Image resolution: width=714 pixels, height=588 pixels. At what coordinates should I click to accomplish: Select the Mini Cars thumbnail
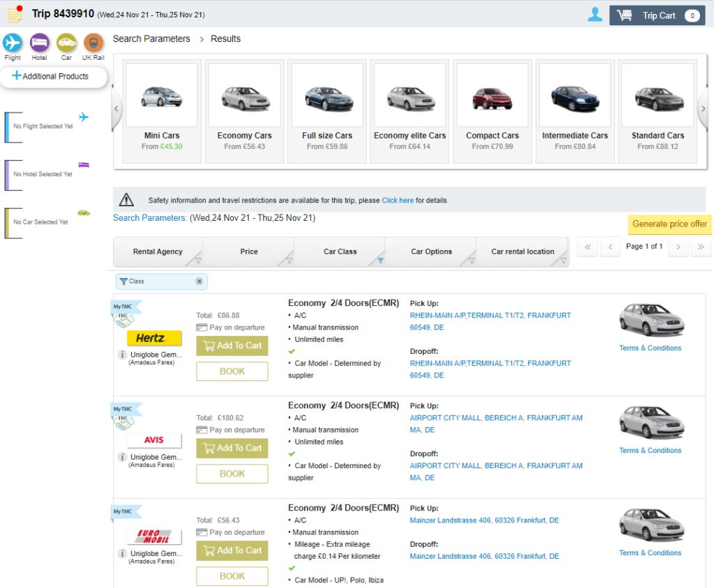pyautogui.click(x=162, y=103)
